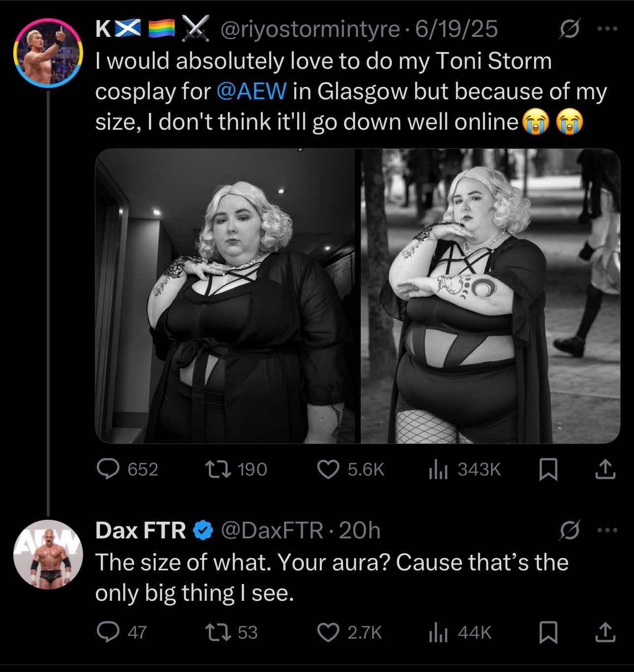Like the Toni Storm cosplay tweet
The width and height of the screenshot is (634, 672).
[327, 470]
